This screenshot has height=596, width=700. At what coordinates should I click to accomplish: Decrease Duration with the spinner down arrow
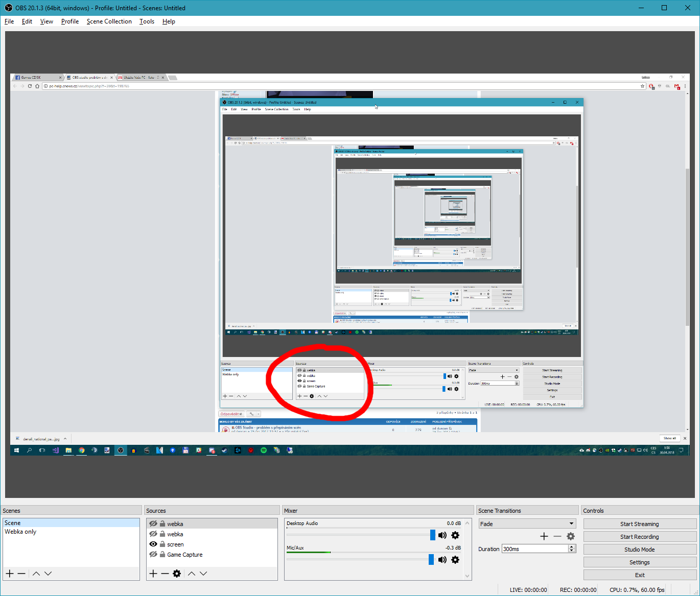572,551
